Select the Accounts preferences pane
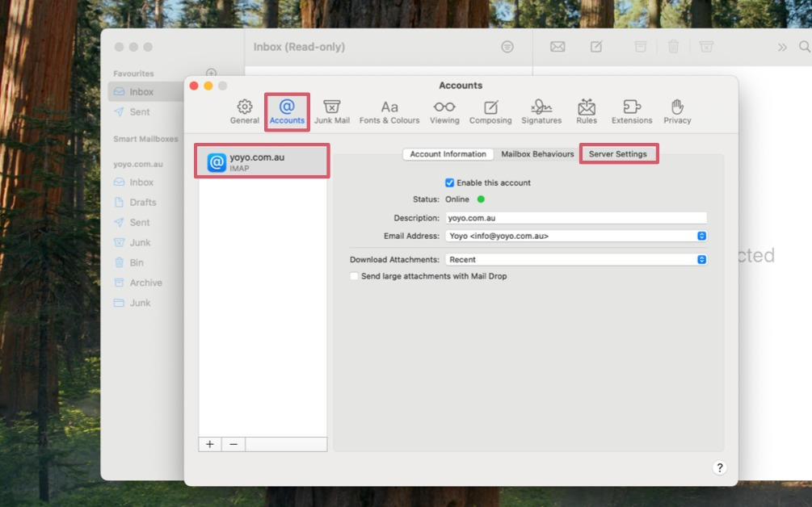The height and width of the screenshot is (507, 812). tap(287, 111)
